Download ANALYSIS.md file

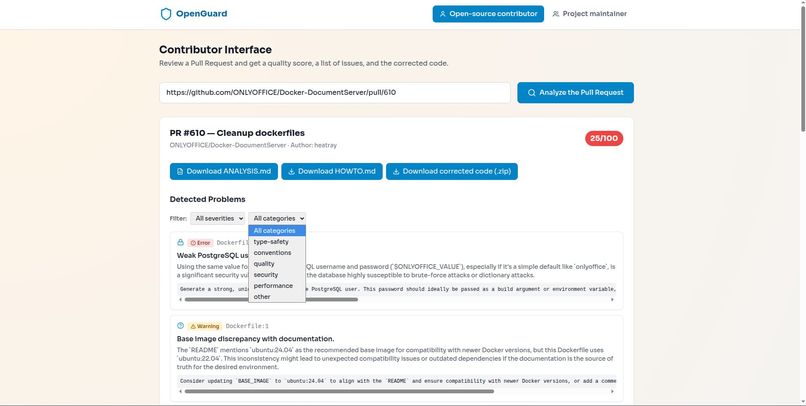click(224, 171)
